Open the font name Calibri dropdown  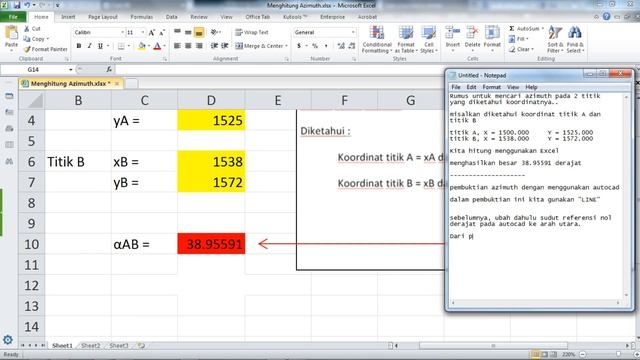(x=122, y=32)
